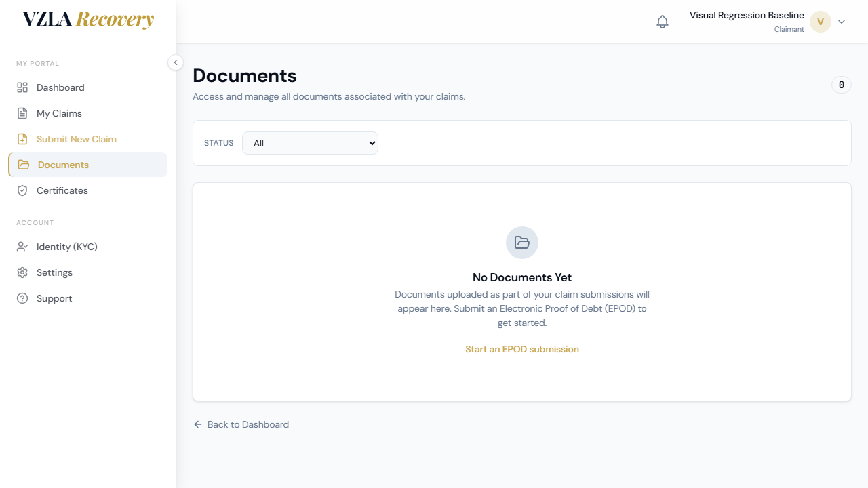868x488 pixels.
Task: Click the Documents folder icon in sidebar
Action: coord(24,165)
